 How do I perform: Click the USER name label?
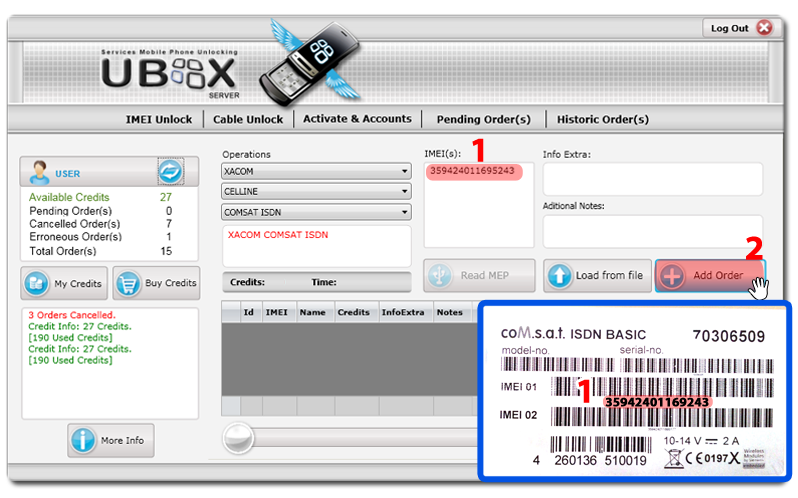[x=67, y=173]
